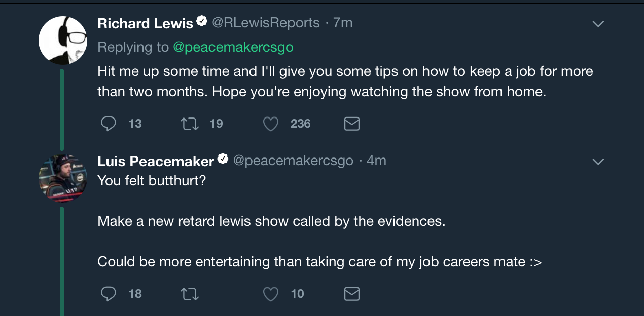The width and height of the screenshot is (644, 316).
Task: Share Luis Peacemaker's tweet via message icon
Action: tap(352, 294)
